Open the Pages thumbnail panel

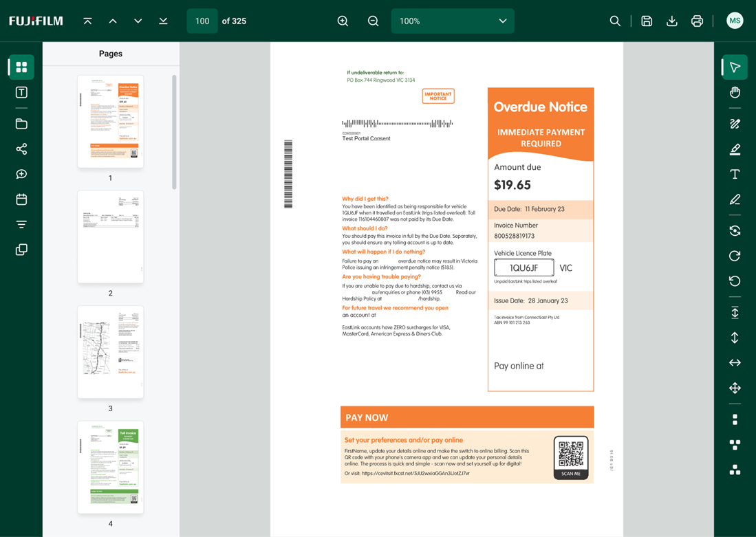pyautogui.click(x=21, y=67)
